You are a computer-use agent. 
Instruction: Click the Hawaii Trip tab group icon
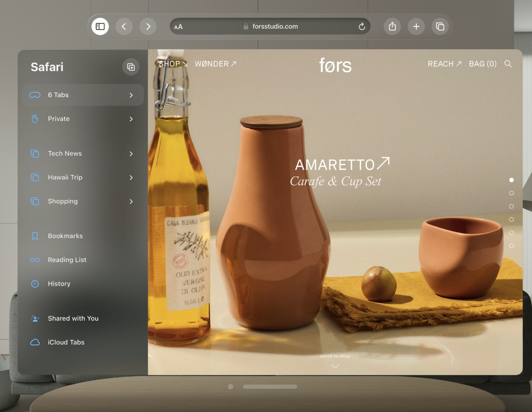point(35,178)
